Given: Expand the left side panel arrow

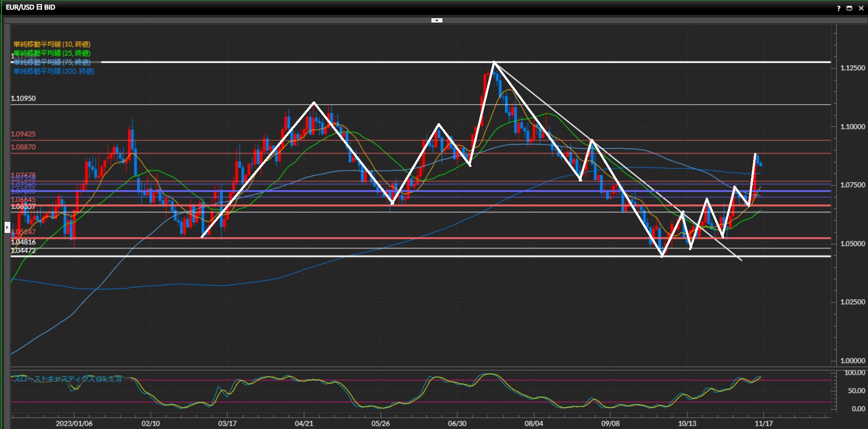Looking at the screenshot, I should tap(7, 227).
